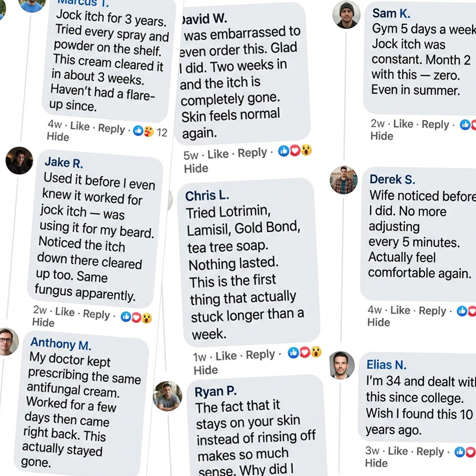Click reaction icons under Sam K.'s comment
476x476 pixels.
(468, 125)
